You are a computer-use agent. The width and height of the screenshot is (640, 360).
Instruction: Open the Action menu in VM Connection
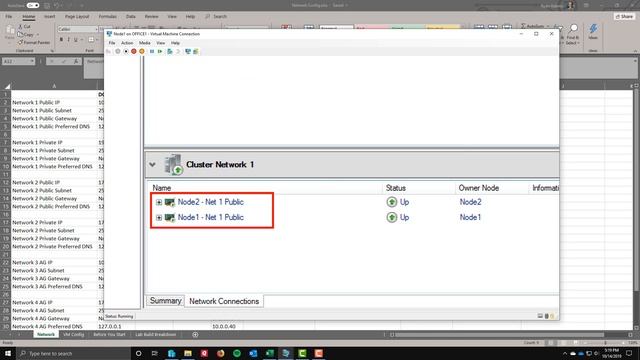pyautogui.click(x=127, y=43)
